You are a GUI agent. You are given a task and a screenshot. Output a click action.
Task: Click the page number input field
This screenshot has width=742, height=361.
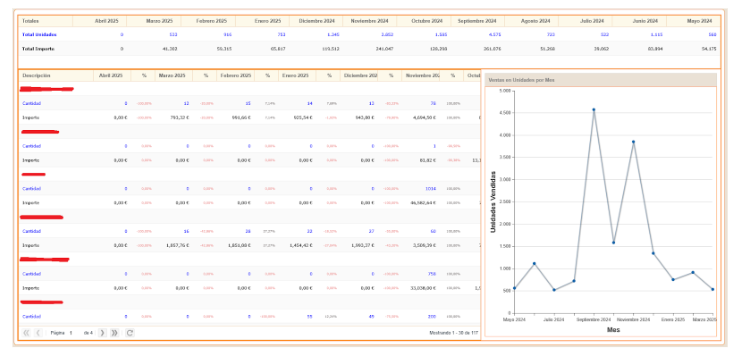click(x=74, y=333)
